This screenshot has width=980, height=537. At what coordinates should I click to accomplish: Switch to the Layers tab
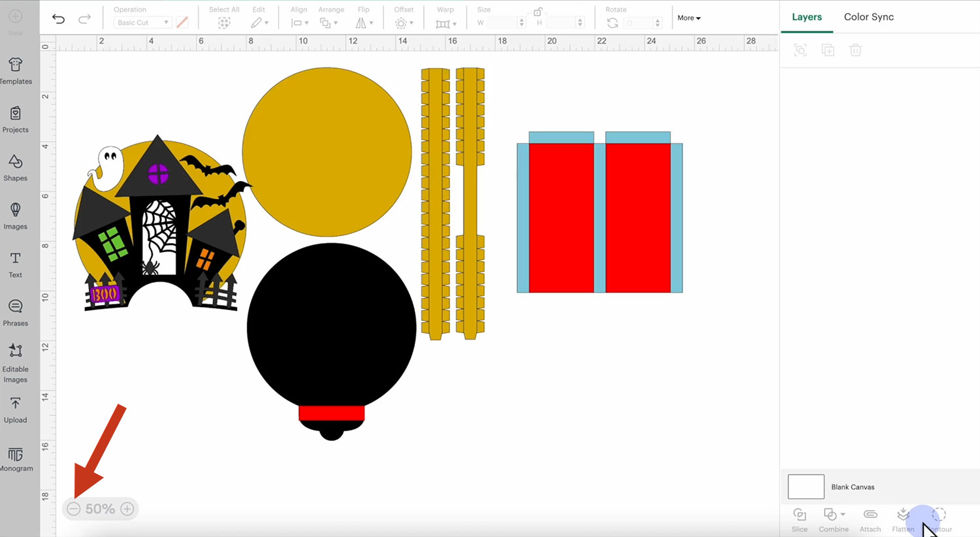point(807,17)
